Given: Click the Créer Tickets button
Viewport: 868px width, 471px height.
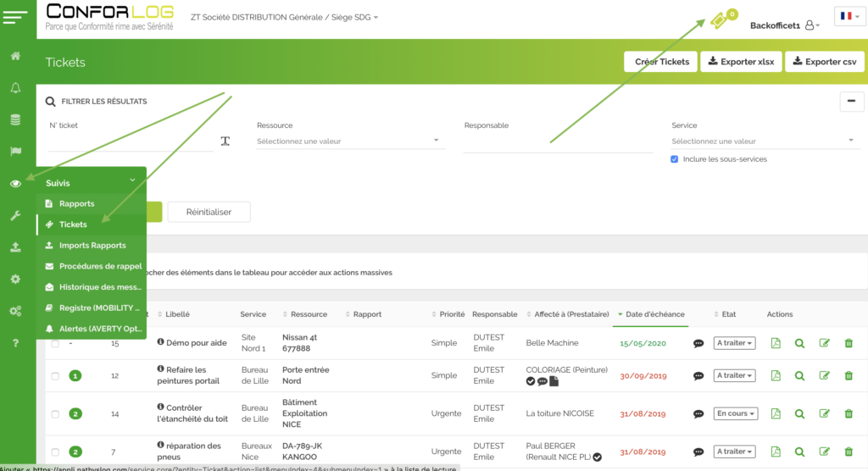Looking at the screenshot, I should click(x=661, y=62).
